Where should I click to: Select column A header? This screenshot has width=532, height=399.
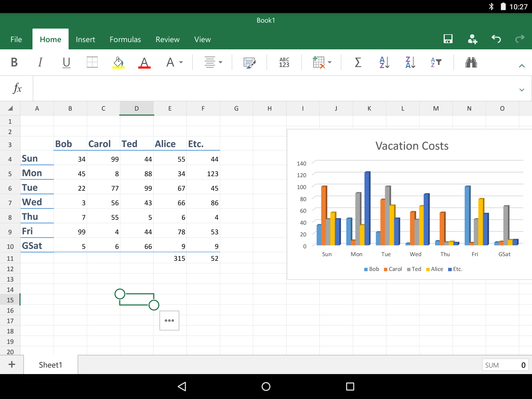[x=37, y=108]
